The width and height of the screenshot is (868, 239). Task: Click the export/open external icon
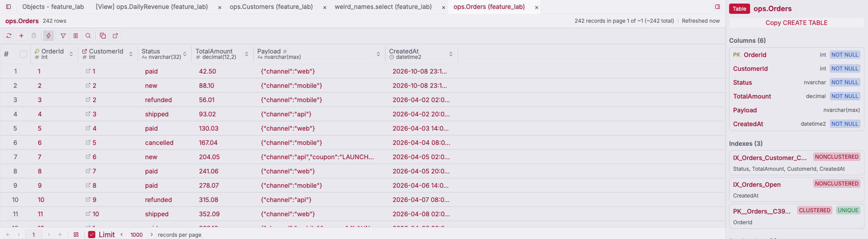[x=115, y=36]
